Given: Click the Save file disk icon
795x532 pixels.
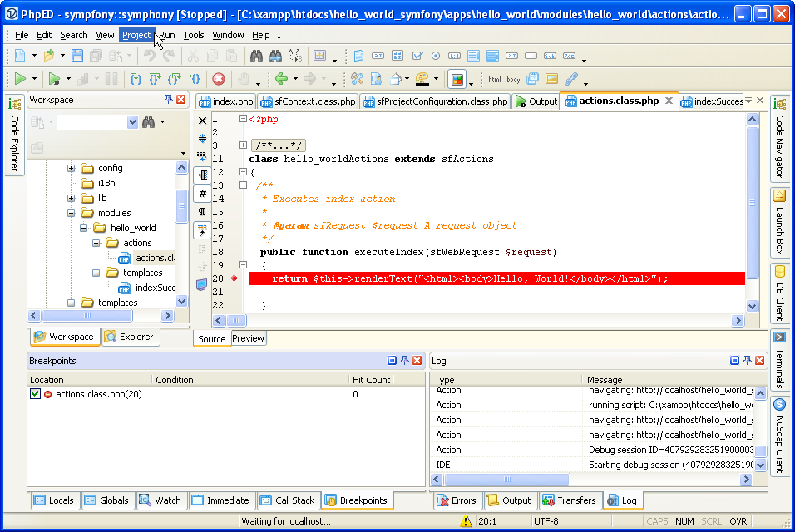Looking at the screenshot, I should [77, 56].
